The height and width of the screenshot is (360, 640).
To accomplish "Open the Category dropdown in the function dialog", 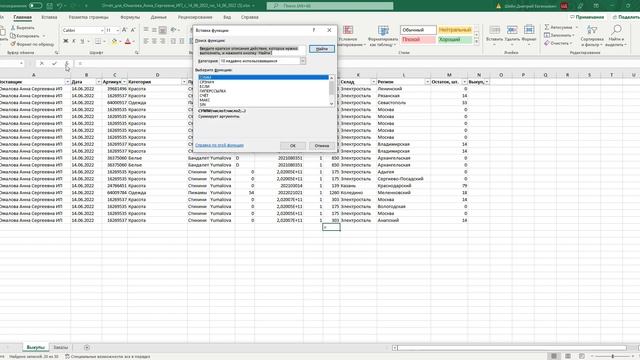I will click(303, 61).
